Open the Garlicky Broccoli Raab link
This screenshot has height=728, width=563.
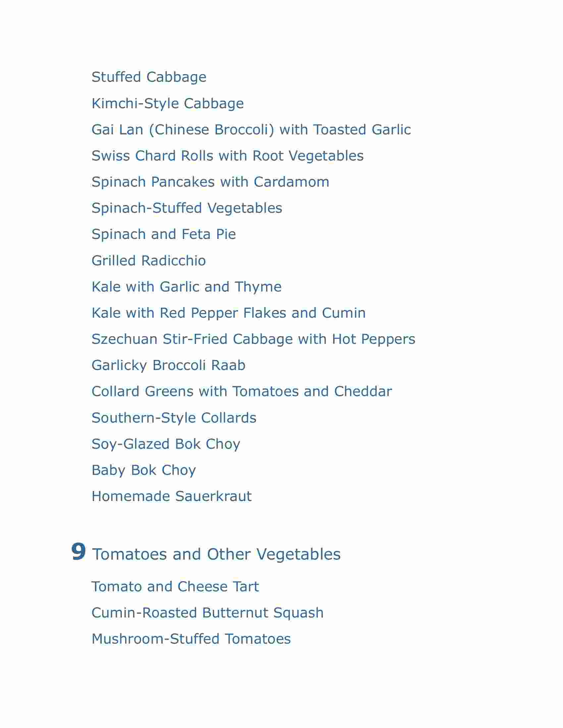[169, 365]
